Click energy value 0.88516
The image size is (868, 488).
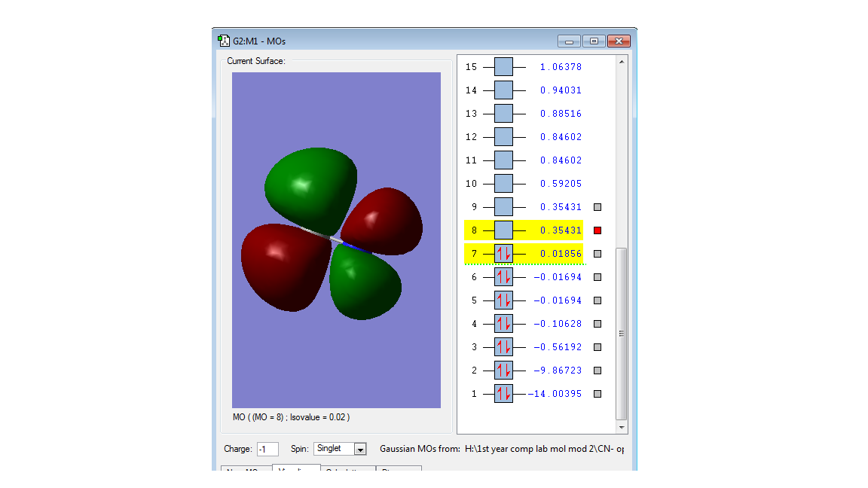pos(561,114)
